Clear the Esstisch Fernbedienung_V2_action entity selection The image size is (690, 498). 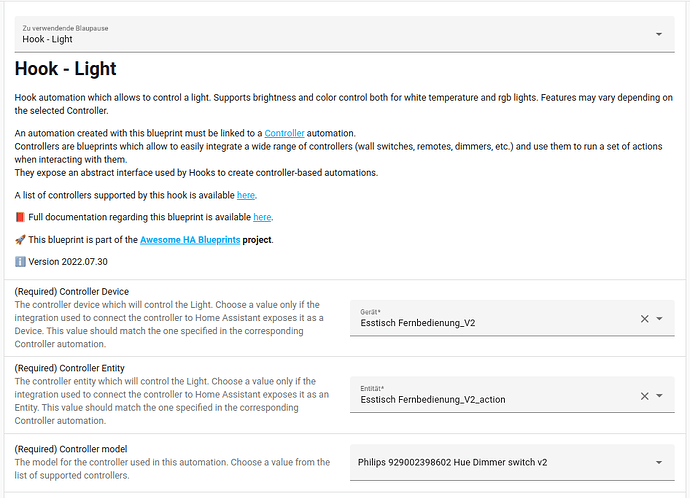(x=644, y=396)
